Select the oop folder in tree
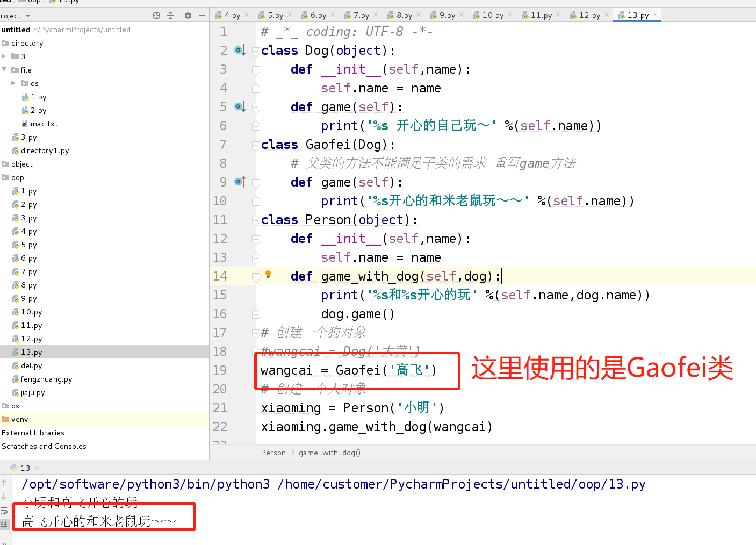Viewport: 756px width, 545px height. 17,177
